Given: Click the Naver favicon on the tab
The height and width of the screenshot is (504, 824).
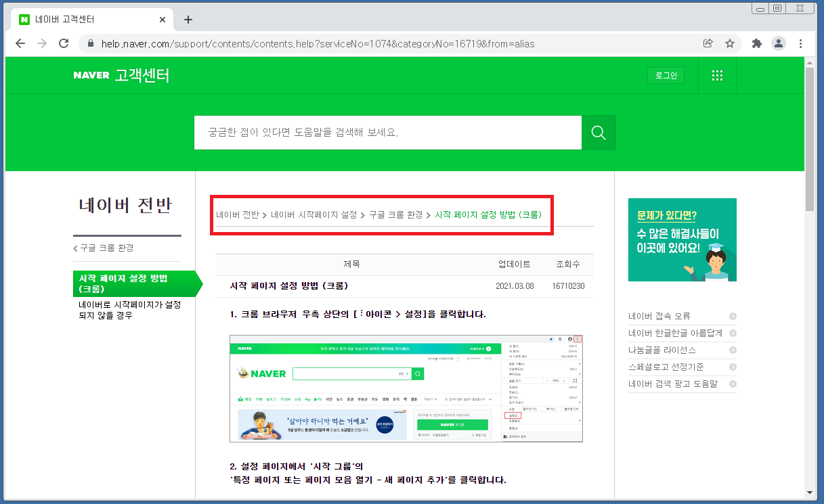Looking at the screenshot, I should tap(24, 20).
